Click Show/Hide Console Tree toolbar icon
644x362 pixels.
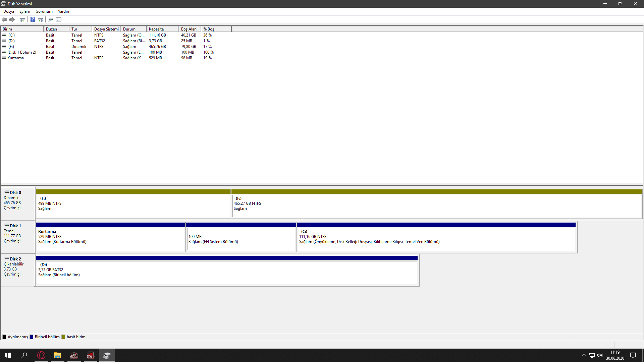click(22, 19)
